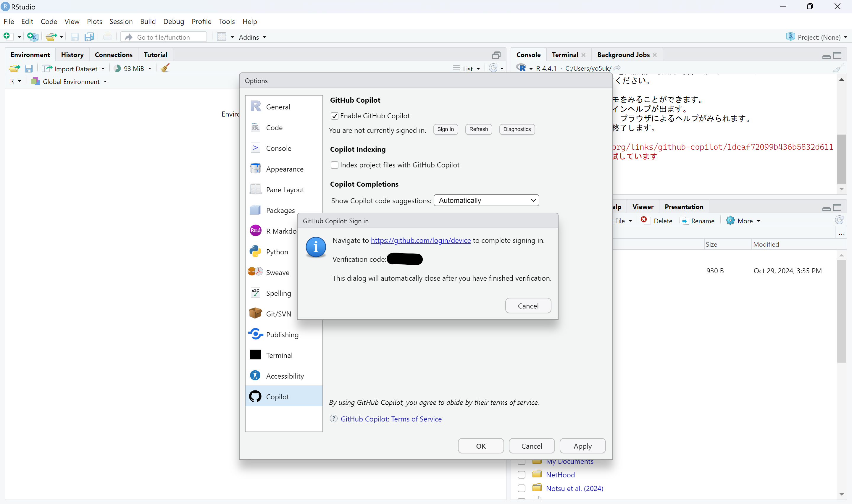Viewport: 852px width, 504px height.
Task: Click the clear environment broom icon
Action: point(165,68)
